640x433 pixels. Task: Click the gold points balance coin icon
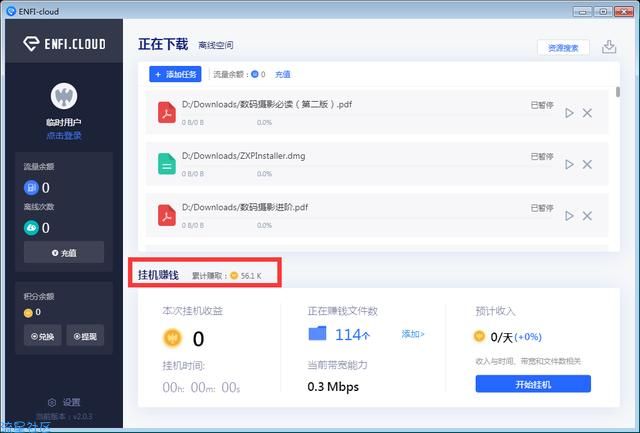(x=28, y=313)
